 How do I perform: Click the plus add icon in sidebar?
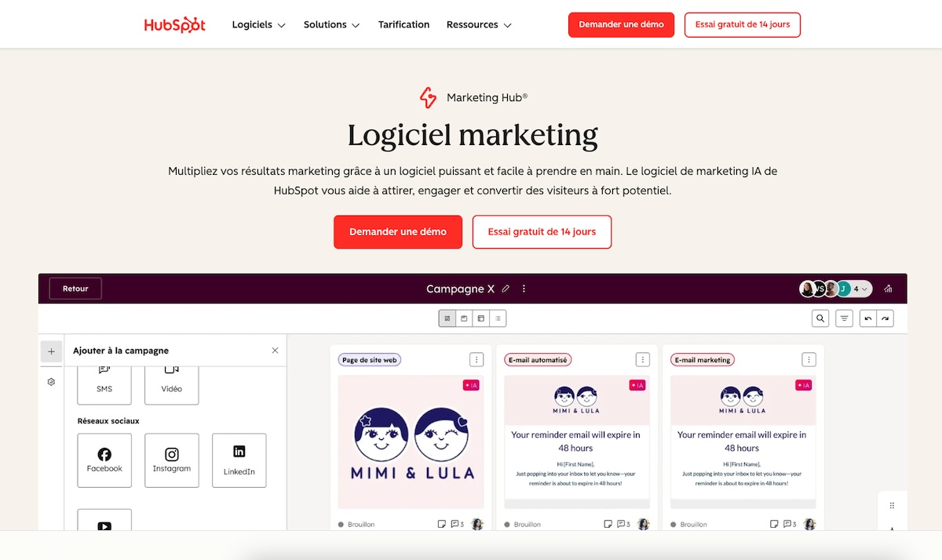pyautogui.click(x=51, y=351)
